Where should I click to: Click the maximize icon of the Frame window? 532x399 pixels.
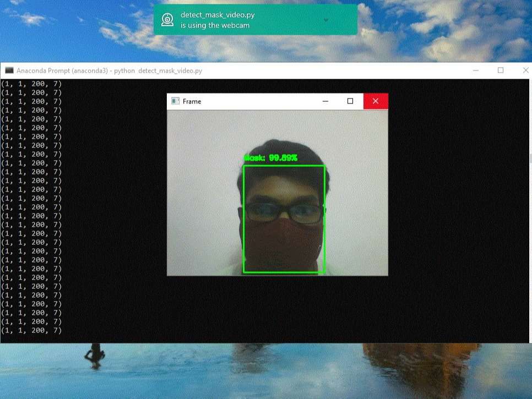350,101
